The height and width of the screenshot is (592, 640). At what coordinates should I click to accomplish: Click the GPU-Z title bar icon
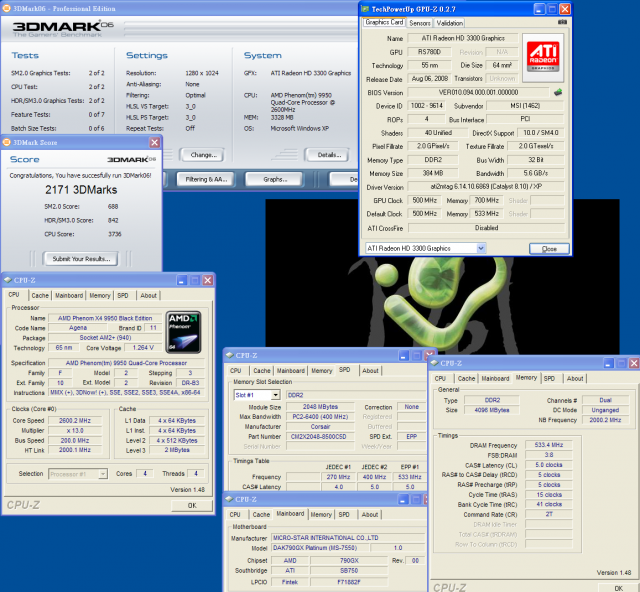tap(365, 9)
